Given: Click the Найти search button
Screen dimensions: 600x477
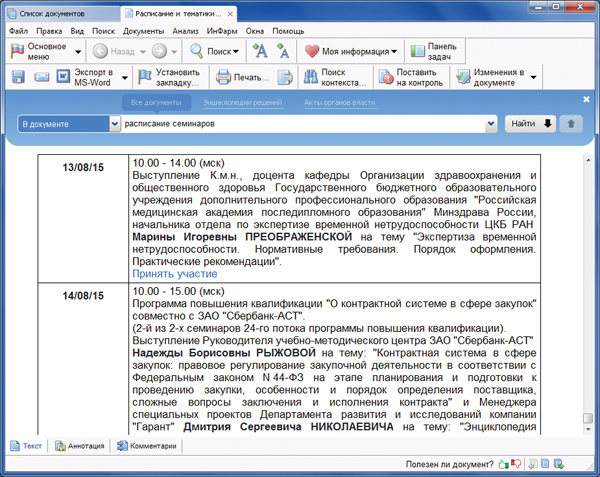Looking at the screenshot, I should pos(531,124).
